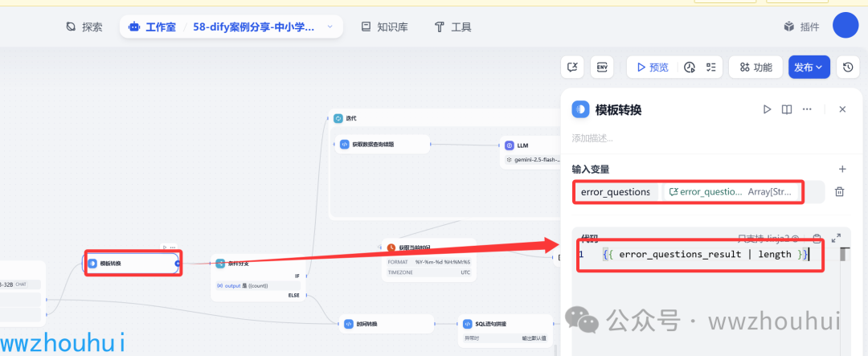Click the code editor scrollbar thumb
The image size is (868, 356).
click(x=844, y=254)
